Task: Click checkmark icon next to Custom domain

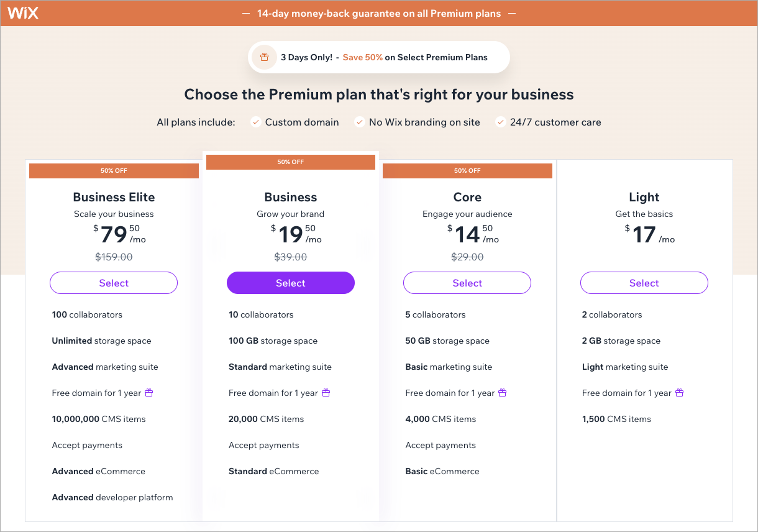Action: (255, 122)
